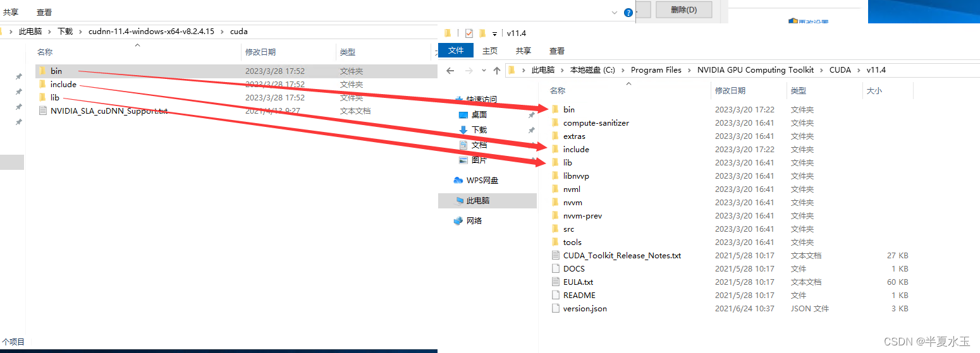Viewport: 980px width, 353px height.
Task: Open include folder icon in v11.4 window
Action: tap(555, 149)
